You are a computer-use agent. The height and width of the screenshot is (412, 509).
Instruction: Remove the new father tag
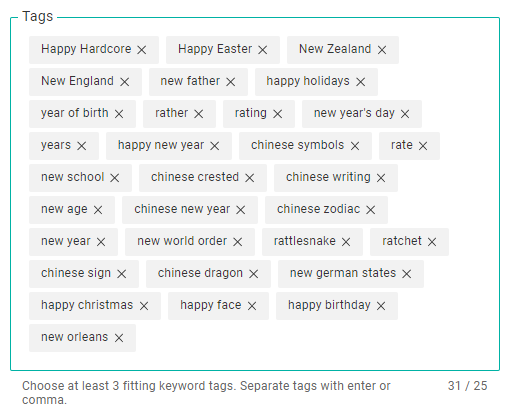click(231, 82)
